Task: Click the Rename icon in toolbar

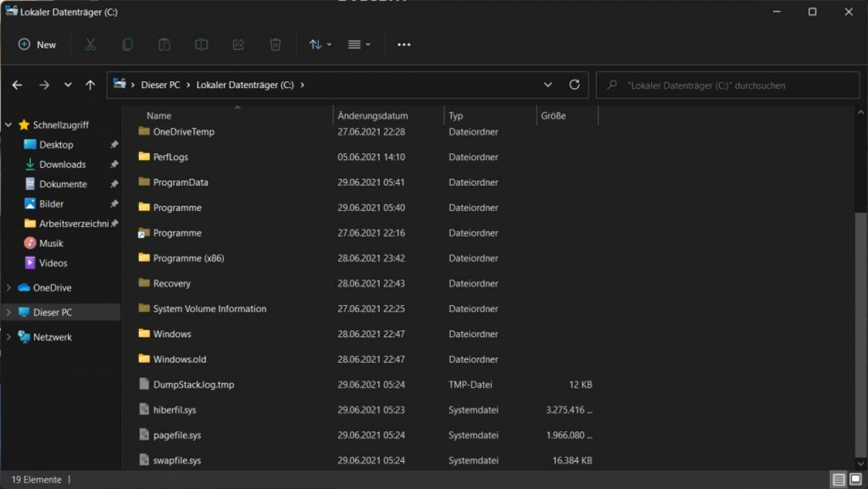Action: tap(201, 45)
